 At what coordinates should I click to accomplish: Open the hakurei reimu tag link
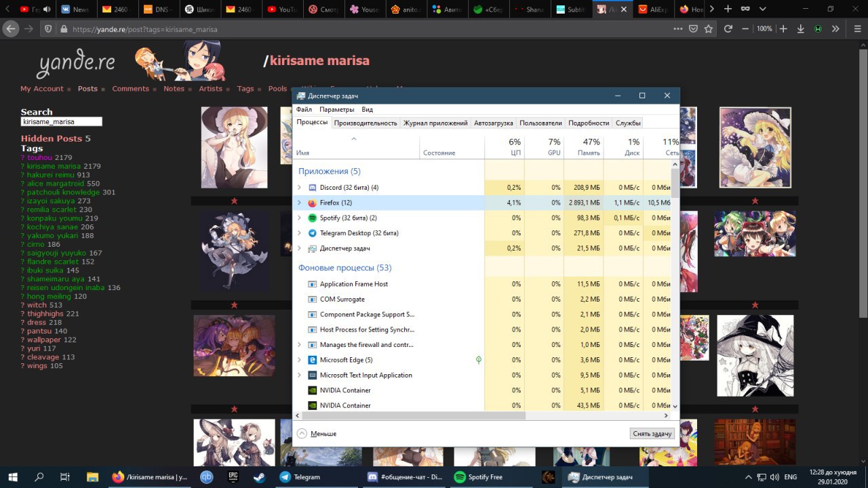pyautogui.click(x=51, y=175)
